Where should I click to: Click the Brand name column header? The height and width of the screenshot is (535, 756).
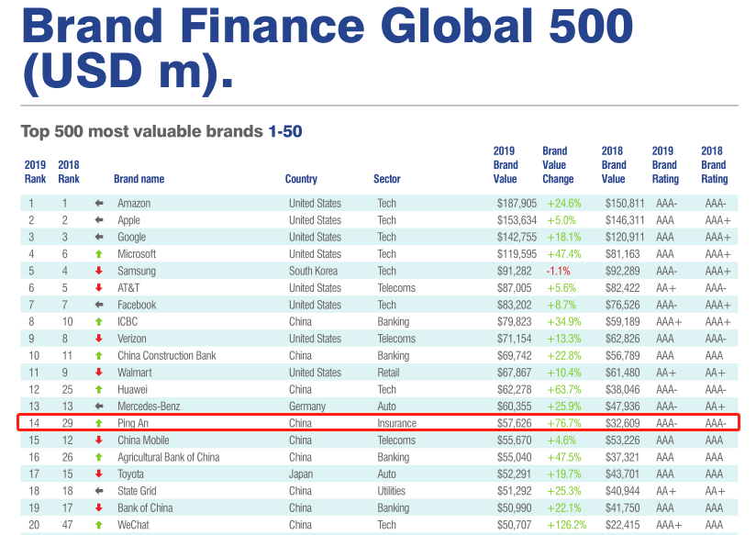139,180
